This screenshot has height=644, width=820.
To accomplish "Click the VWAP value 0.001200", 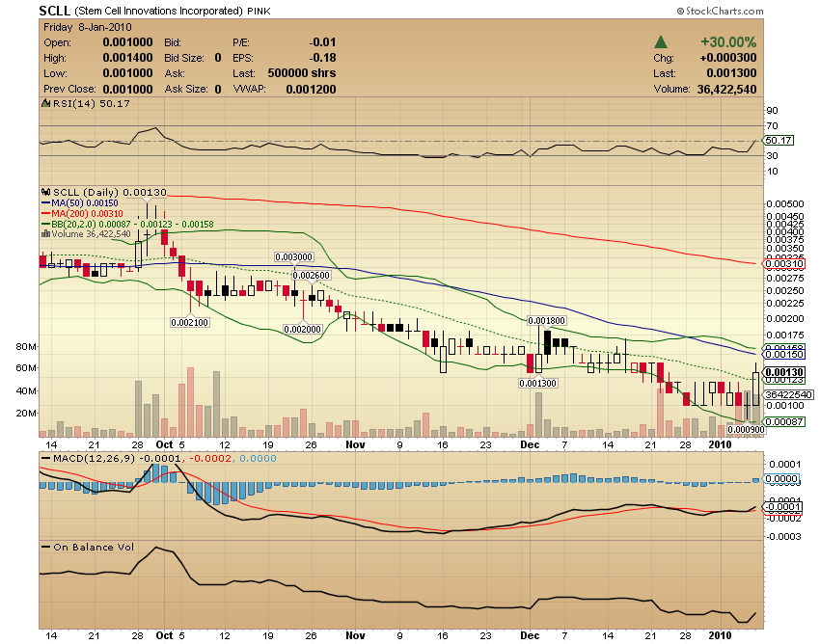I will (x=311, y=90).
